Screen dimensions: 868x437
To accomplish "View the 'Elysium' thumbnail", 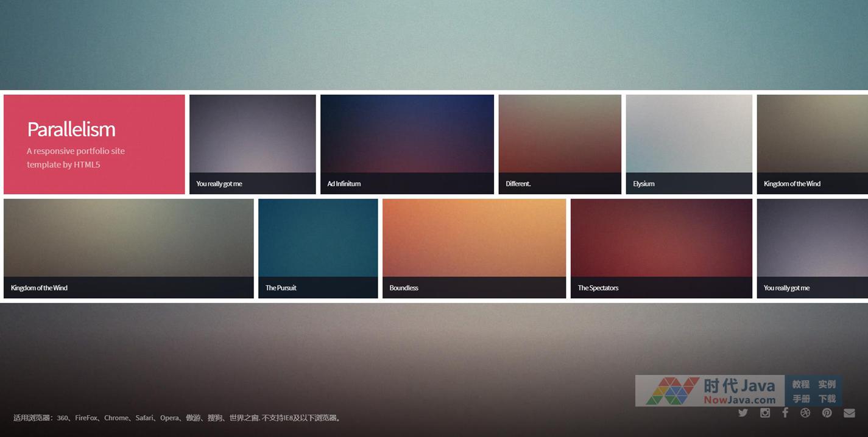I will tap(689, 144).
